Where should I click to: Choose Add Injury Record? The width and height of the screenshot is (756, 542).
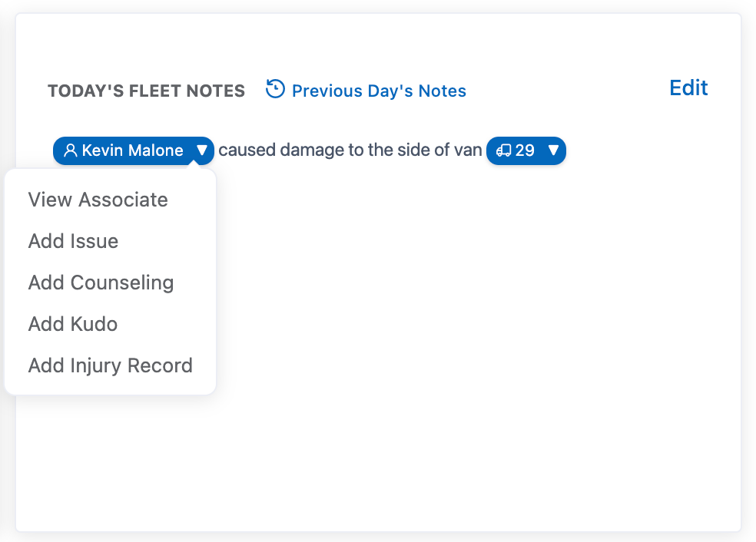coord(110,365)
